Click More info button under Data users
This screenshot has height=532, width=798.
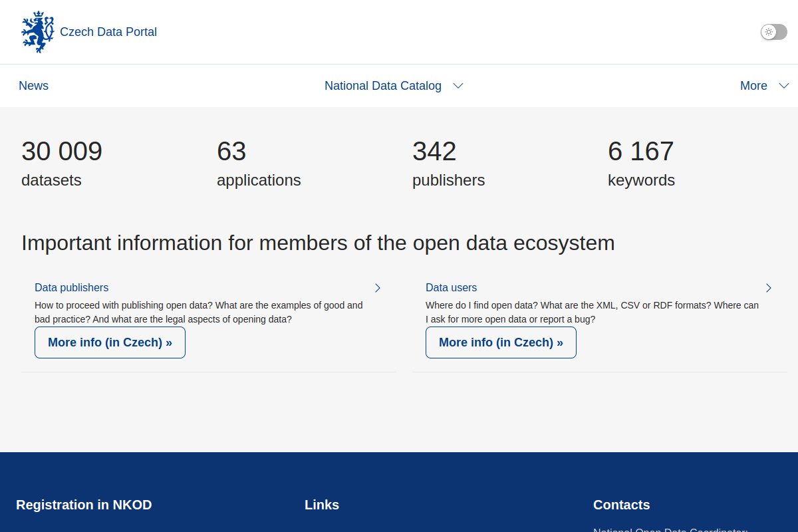click(x=501, y=342)
